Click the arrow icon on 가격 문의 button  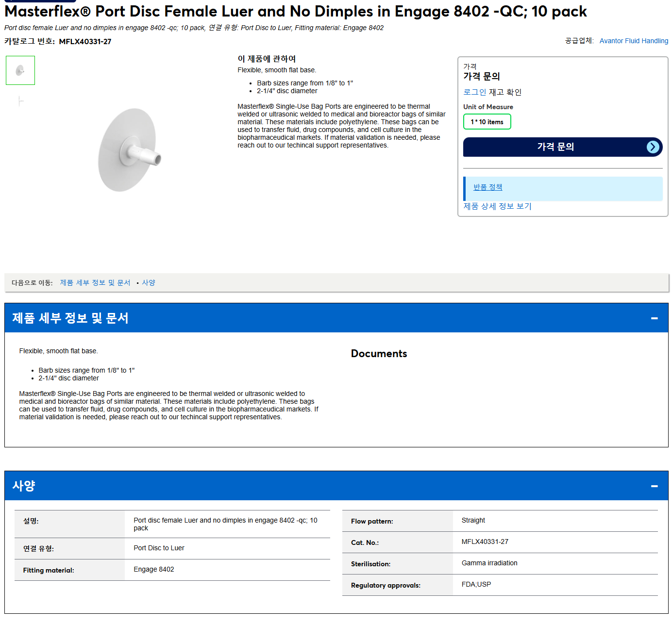pos(653,147)
